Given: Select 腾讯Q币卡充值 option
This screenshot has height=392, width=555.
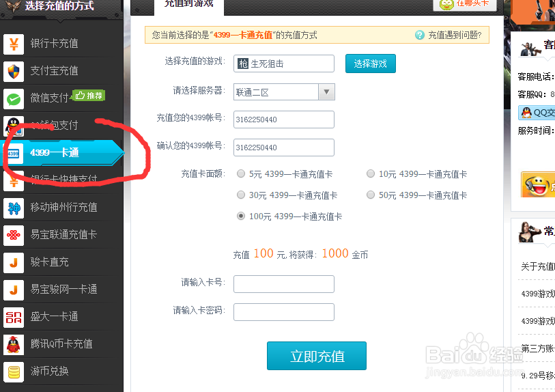Looking at the screenshot, I should [61, 345].
